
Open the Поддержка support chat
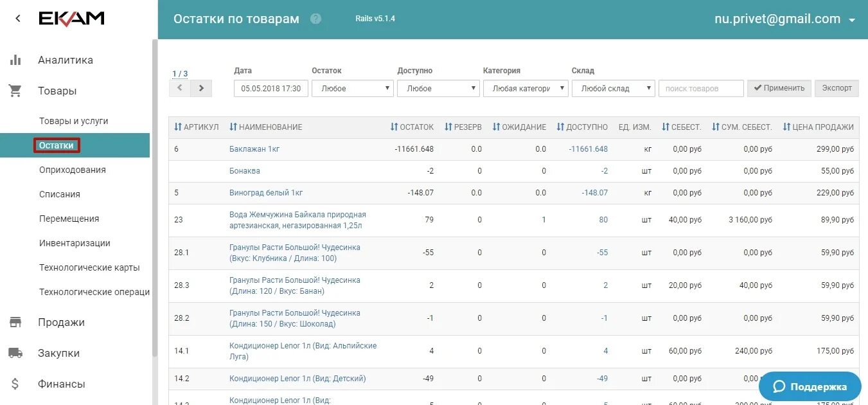(x=810, y=387)
